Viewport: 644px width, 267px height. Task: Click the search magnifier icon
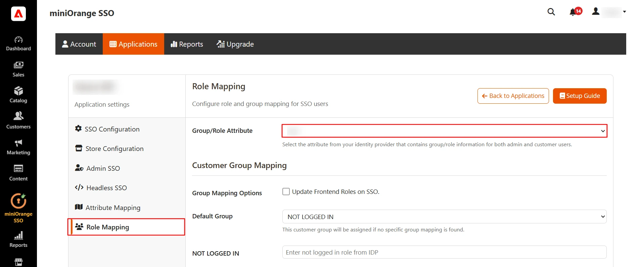pyautogui.click(x=551, y=12)
